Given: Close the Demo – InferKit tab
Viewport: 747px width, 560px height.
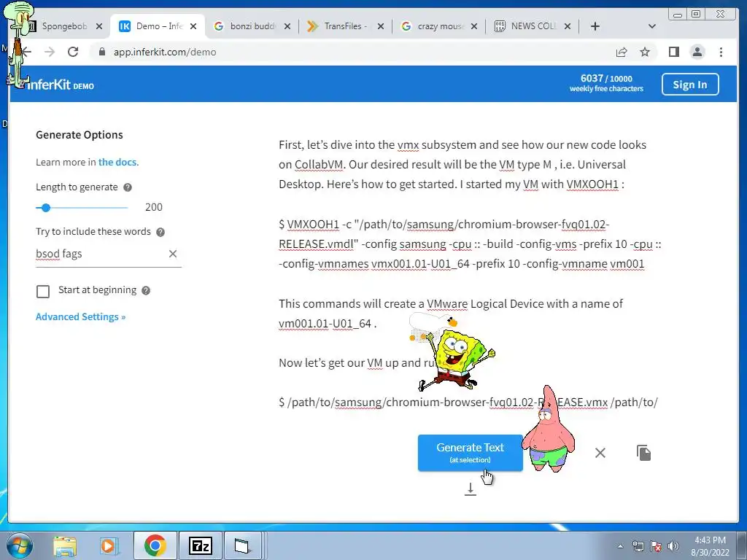Looking at the screenshot, I should [193, 26].
